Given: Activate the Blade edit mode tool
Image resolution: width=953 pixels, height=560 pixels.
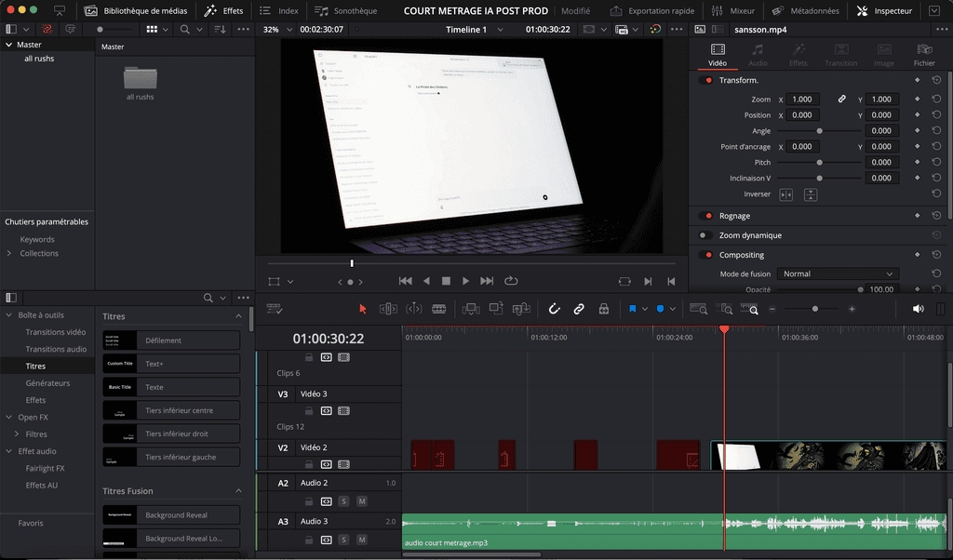Looking at the screenshot, I should coord(438,309).
